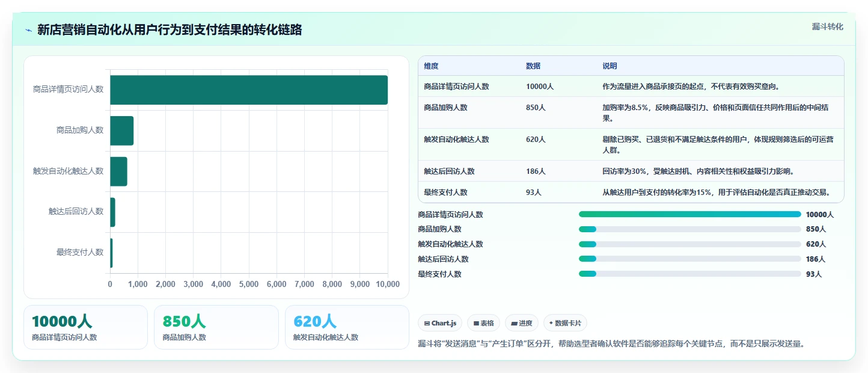Click the 漏斗转化 tag in header

(828, 27)
